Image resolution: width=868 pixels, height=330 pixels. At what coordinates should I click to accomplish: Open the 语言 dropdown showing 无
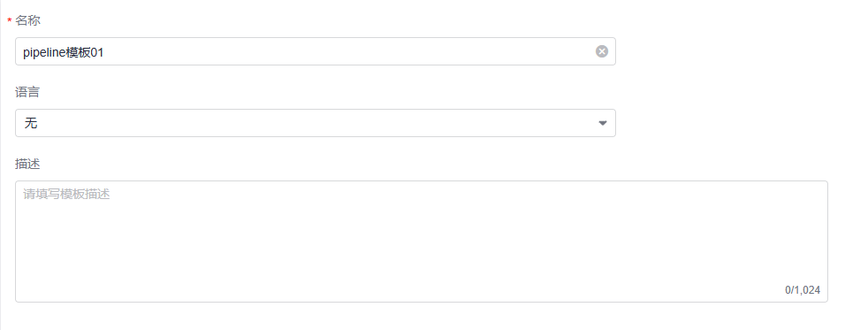coord(315,123)
